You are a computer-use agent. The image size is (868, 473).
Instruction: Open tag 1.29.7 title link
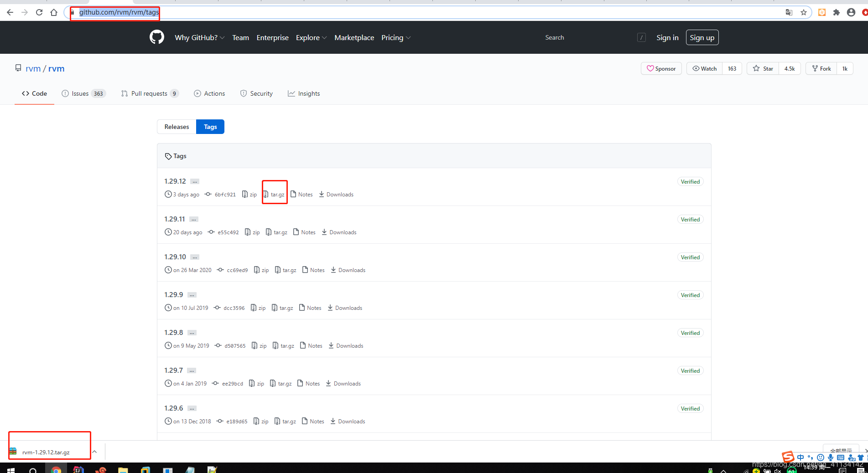tap(173, 370)
